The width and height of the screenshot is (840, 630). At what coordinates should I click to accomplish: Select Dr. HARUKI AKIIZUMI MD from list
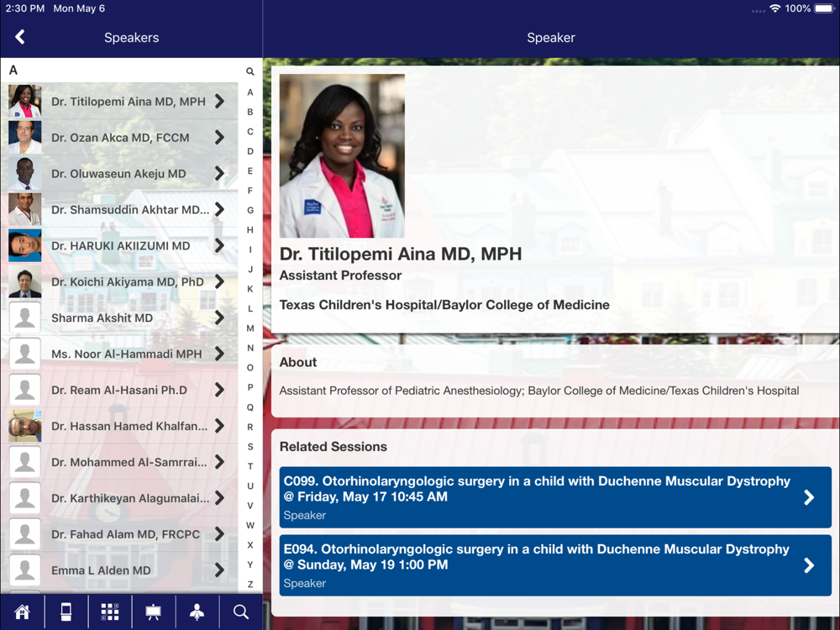(120, 246)
